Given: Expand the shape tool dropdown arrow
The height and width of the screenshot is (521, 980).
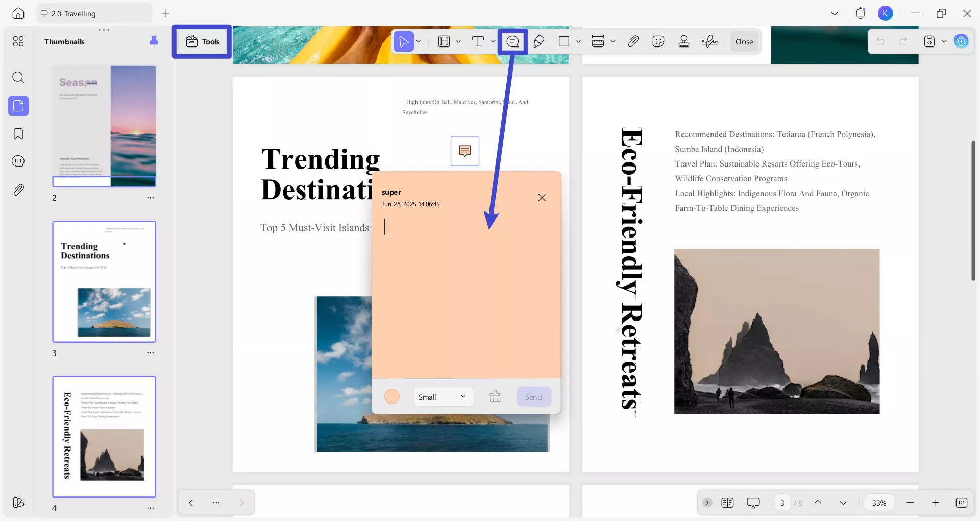Looking at the screenshot, I should (x=578, y=41).
